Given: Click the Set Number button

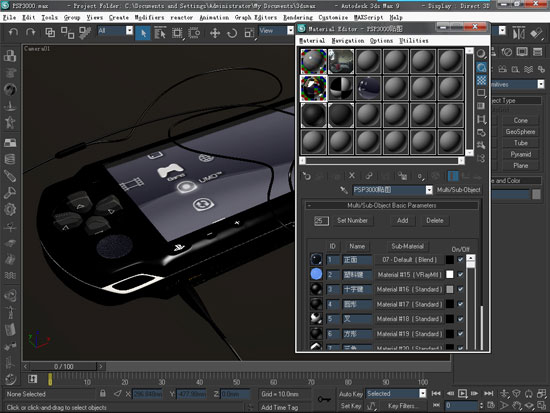Looking at the screenshot, I should pyautogui.click(x=352, y=221).
